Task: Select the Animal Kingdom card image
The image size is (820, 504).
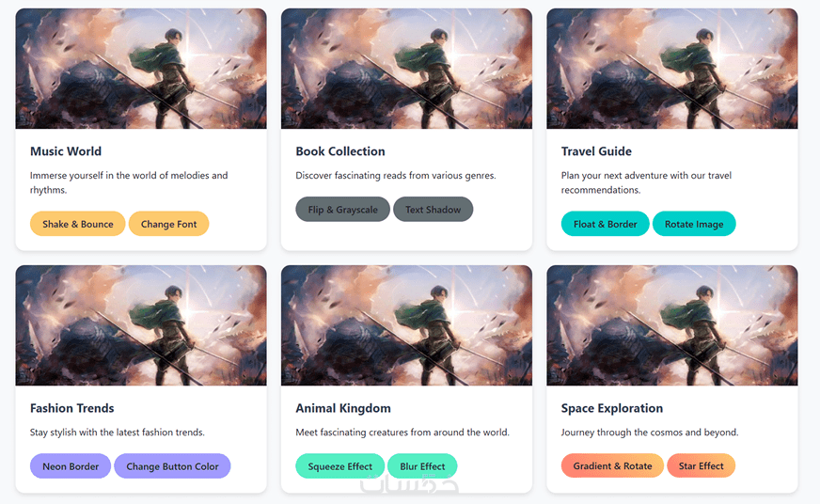Action: coord(406,325)
